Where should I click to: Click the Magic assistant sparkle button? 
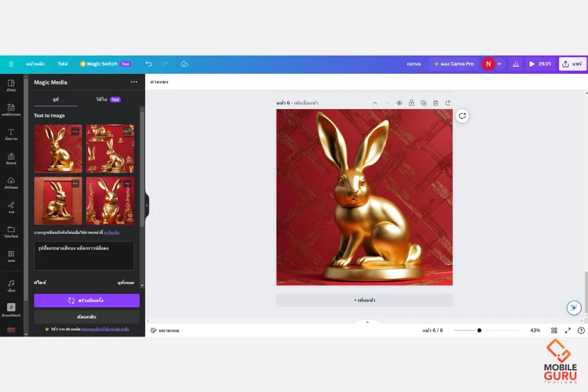point(574,308)
